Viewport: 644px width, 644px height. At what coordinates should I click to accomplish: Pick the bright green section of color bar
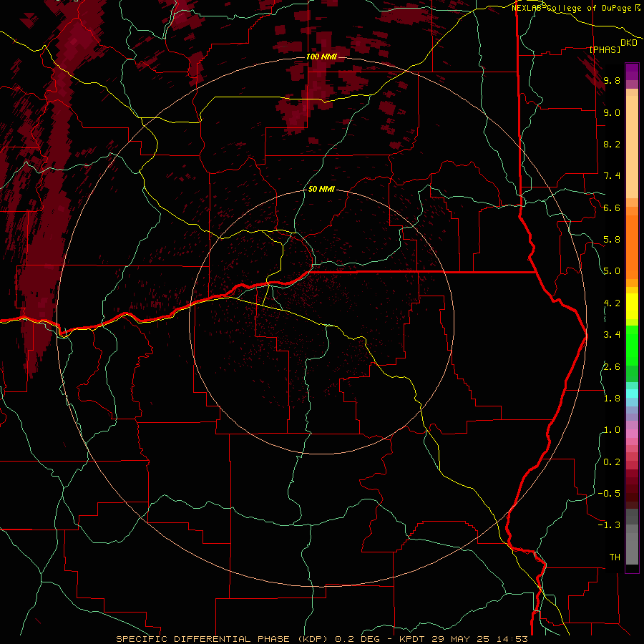[x=632, y=346]
